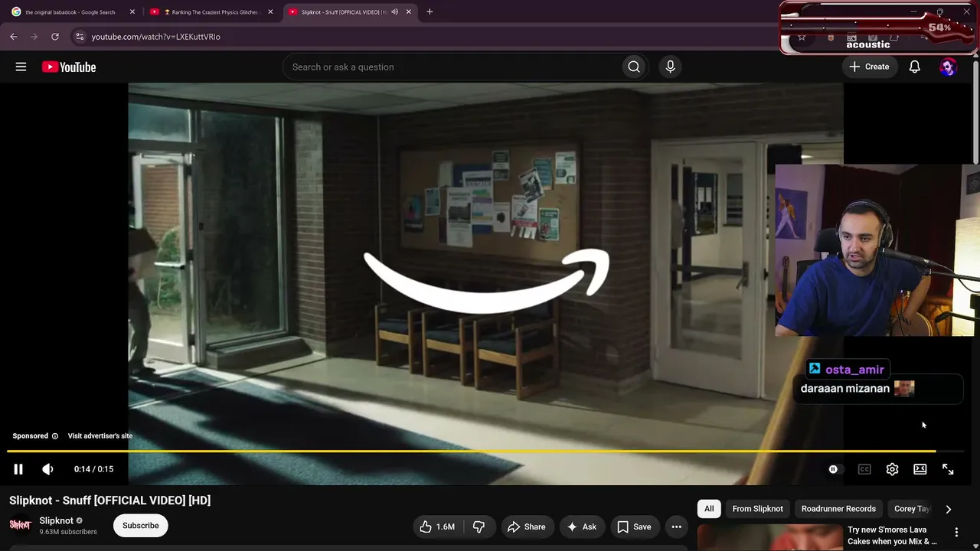Select the All filter chip
This screenshot has height=551, width=980.
[x=709, y=509]
